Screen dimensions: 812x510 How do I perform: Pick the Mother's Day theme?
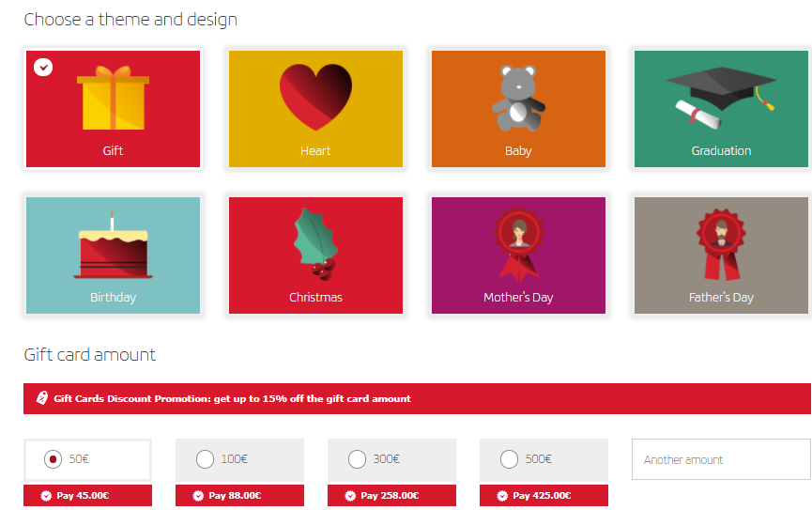tap(518, 255)
